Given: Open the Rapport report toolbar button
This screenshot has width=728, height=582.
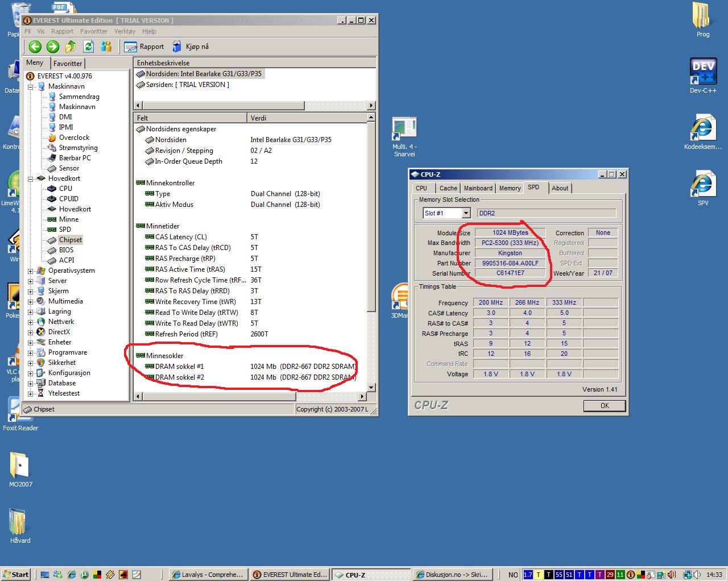Looking at the screenshot, I should tap(144, 47).
